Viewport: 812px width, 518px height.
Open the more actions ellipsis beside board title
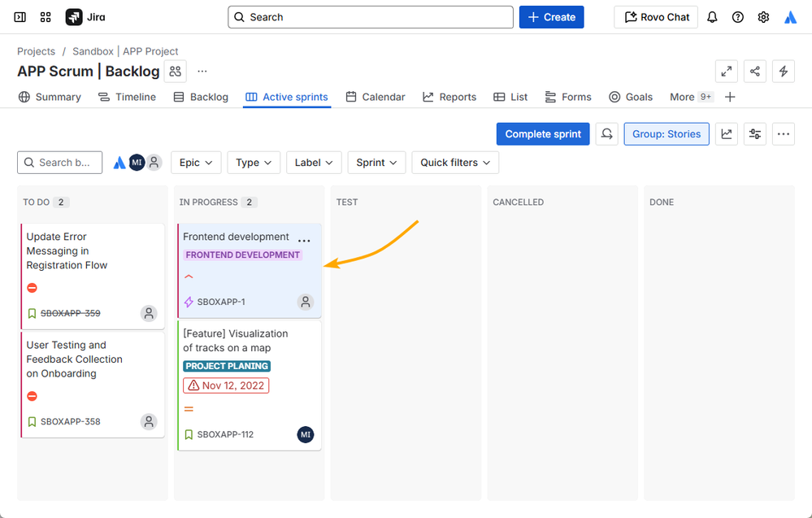pyautogui.click(x=202, y=72)
